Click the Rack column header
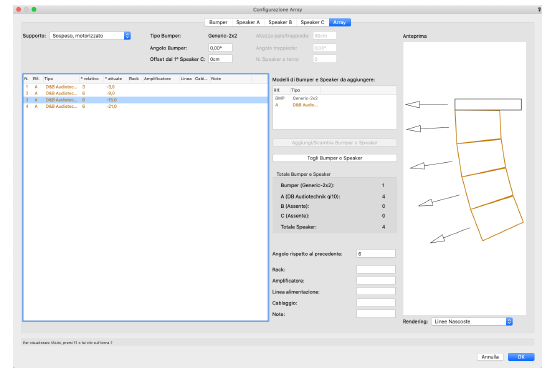Screen dimensions: 552x377 click(x=135, y=78)
